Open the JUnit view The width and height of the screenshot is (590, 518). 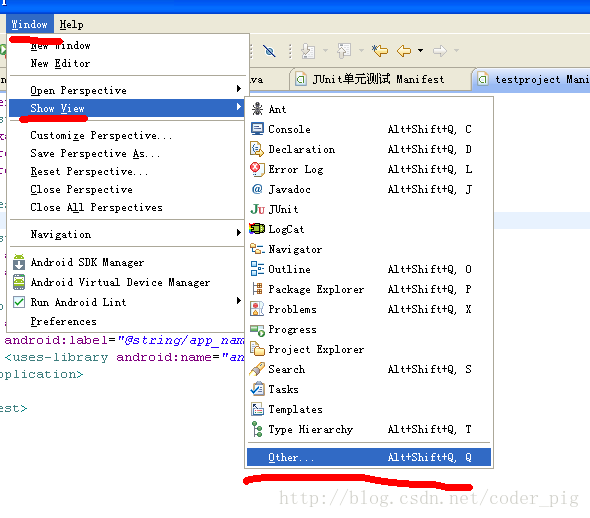(369, 209)
